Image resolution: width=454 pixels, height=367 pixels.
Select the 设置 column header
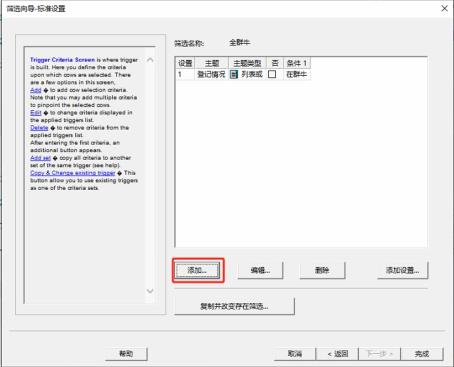click(185, 63)
